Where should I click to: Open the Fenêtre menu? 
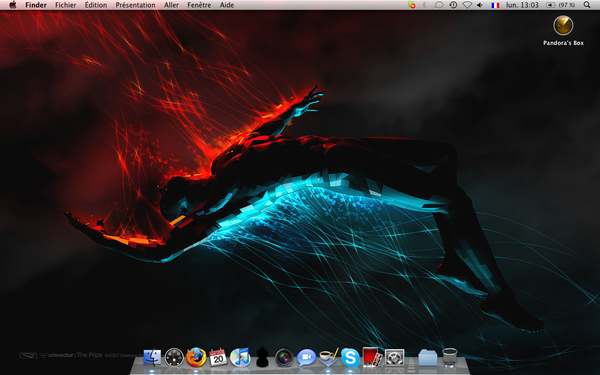pyautogui.click(x=199, y=5)
